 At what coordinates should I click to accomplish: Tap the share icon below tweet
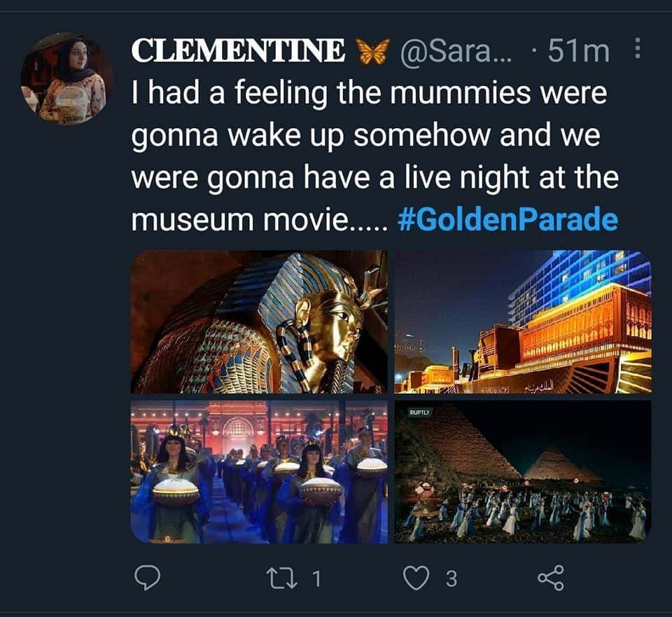[551, 578]
